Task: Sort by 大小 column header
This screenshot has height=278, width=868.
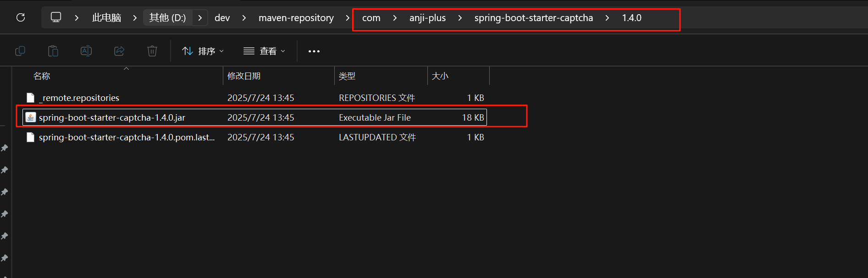Action: [440, 76]
